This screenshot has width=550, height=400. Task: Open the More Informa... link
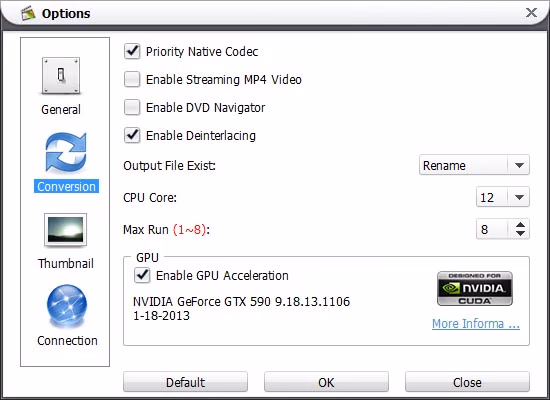[476, 324]
